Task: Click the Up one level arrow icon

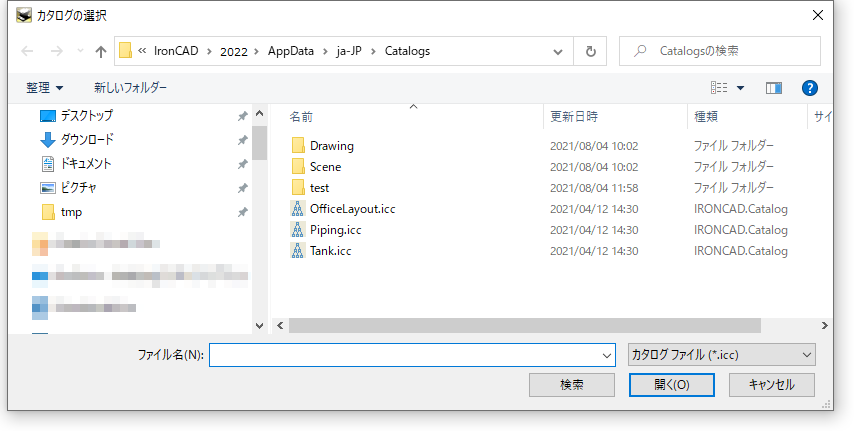Action: pos(100,51)
